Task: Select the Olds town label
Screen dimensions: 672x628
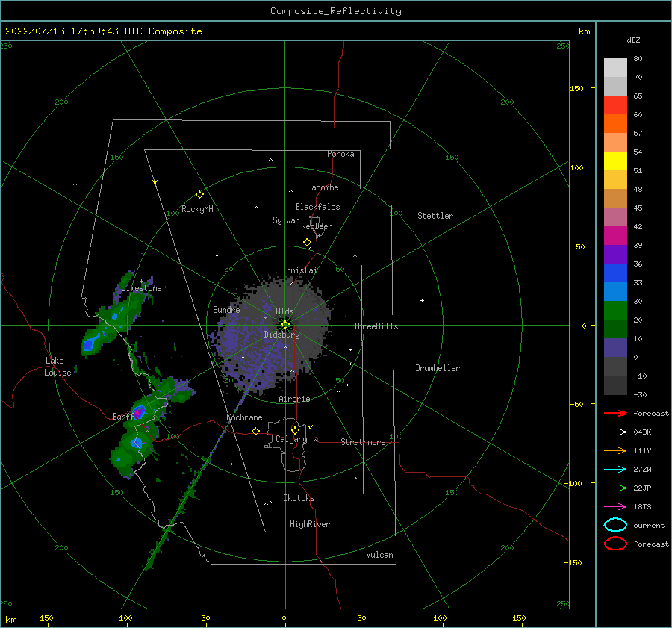Action: (x=284, y=311)
